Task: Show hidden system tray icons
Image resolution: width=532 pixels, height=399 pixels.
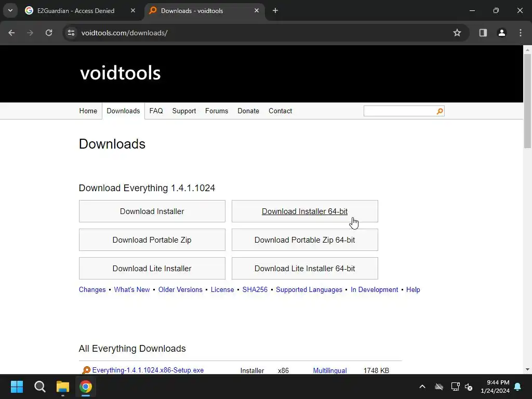Action: (x=422, y=387)
